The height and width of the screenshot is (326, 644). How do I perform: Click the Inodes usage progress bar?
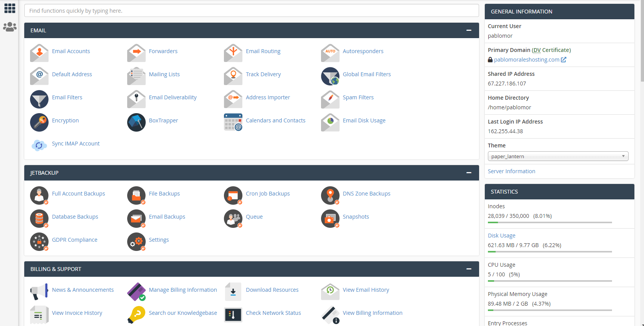coord(550,222)
